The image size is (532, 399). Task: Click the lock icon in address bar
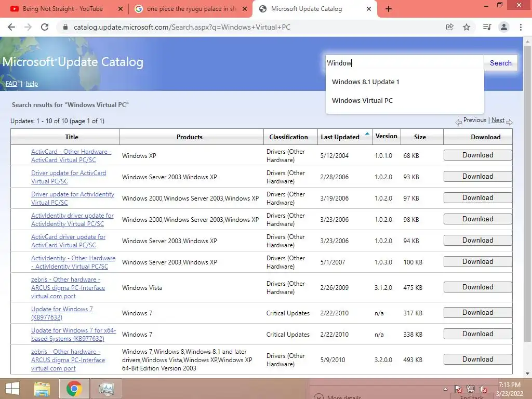point(65,27)
